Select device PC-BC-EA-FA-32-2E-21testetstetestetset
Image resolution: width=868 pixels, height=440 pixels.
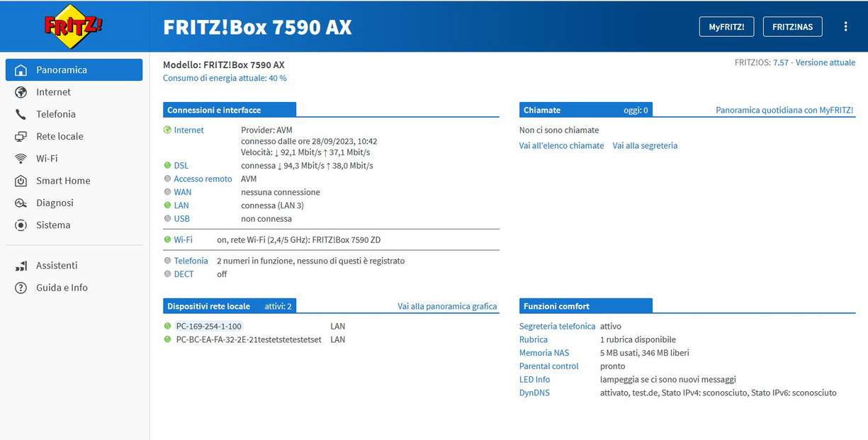[249, 340]
